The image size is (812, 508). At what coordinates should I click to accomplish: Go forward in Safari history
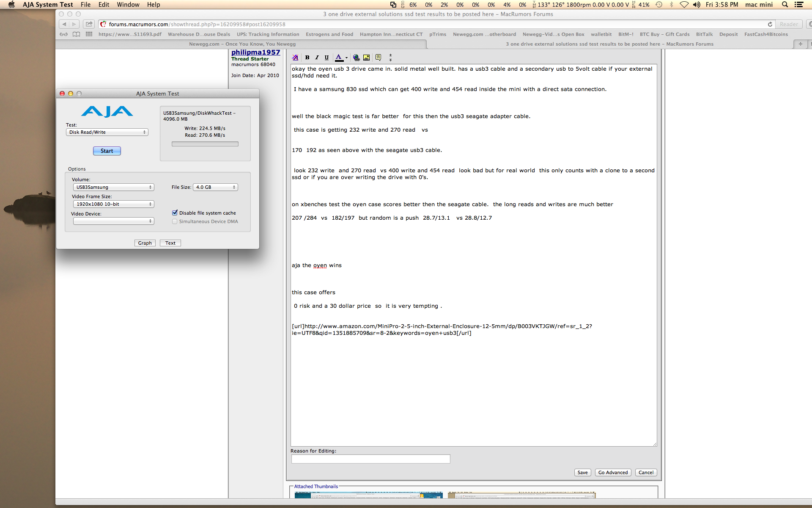tap(74, 24)
